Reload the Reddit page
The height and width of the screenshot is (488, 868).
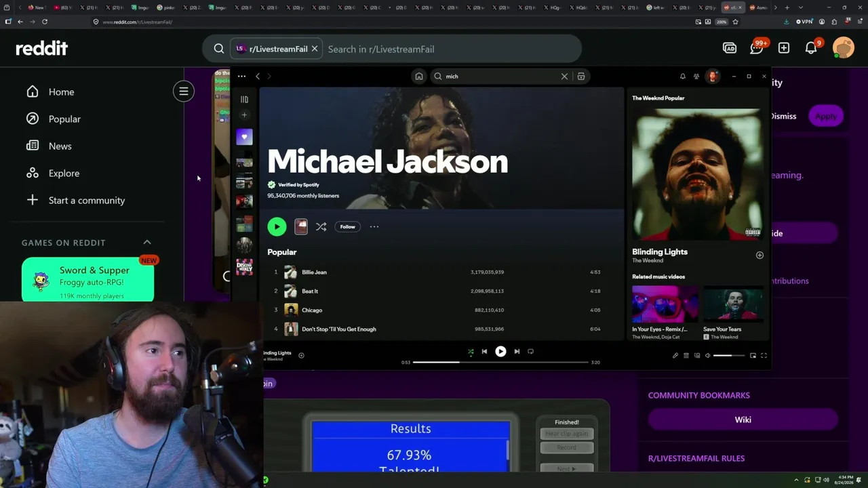(x=45, y=22)
